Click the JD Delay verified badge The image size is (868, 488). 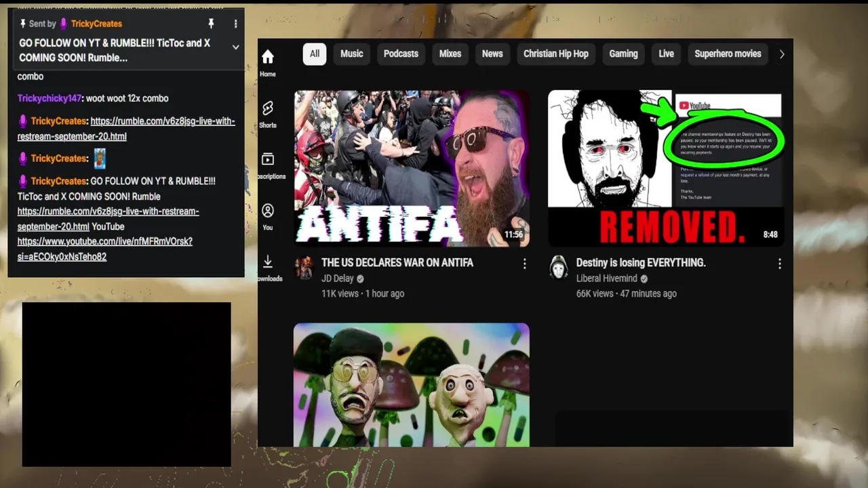click(360, 279)
